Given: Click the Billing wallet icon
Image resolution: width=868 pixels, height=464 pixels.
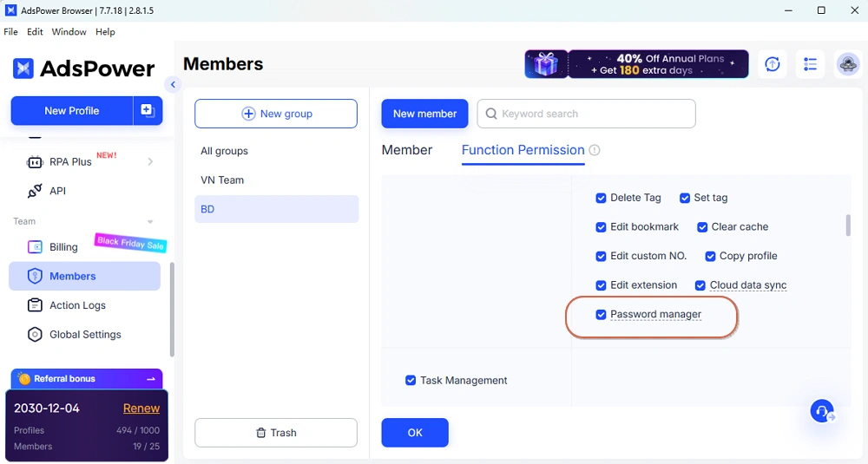Looking at the screenshot, I should (35, 246).
